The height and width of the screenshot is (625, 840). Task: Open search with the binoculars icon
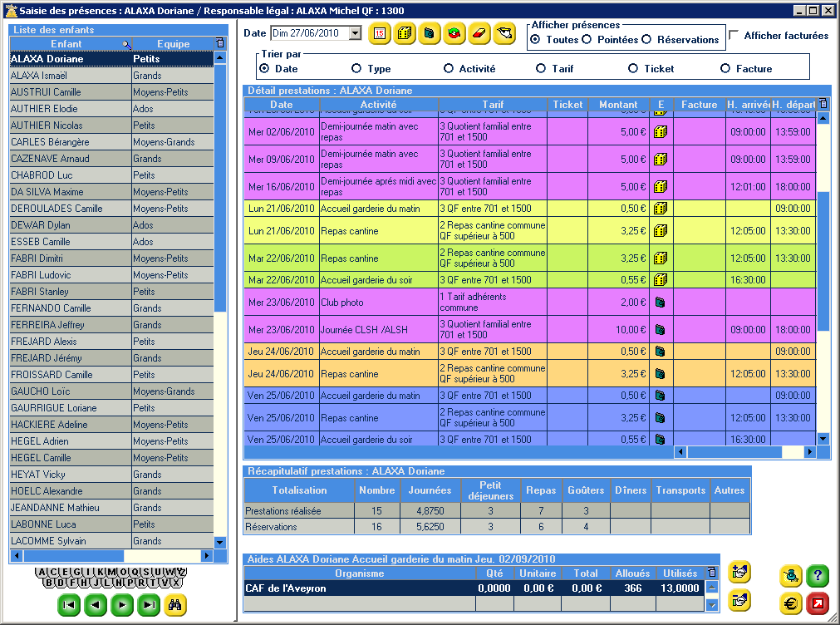(x=176, y=605)
